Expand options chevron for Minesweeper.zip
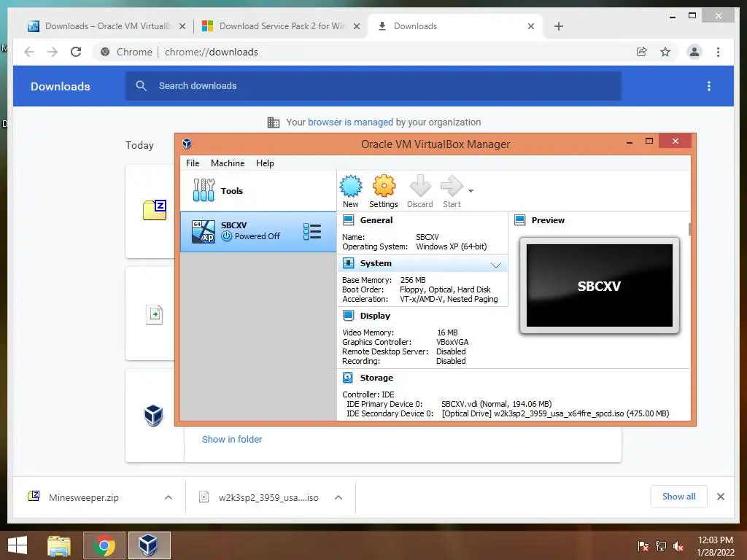 tap(169, 497)
